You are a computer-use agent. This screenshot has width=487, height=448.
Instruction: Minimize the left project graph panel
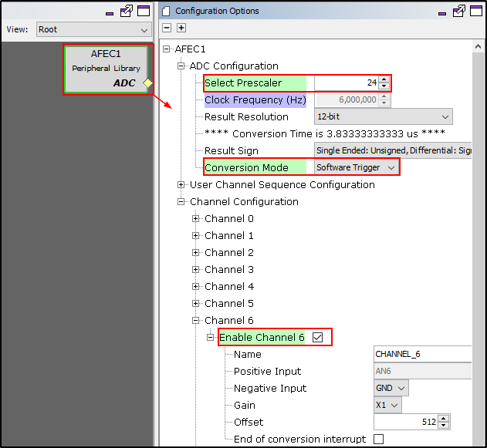[110, 14]
